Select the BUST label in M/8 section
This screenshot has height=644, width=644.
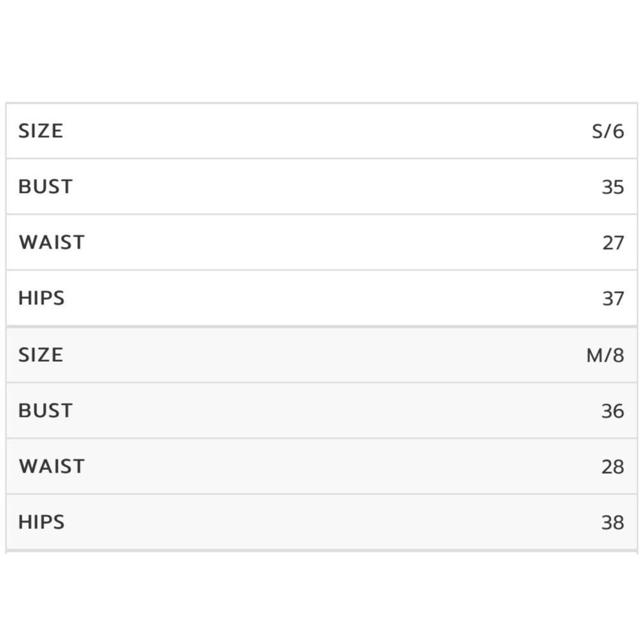46,411
